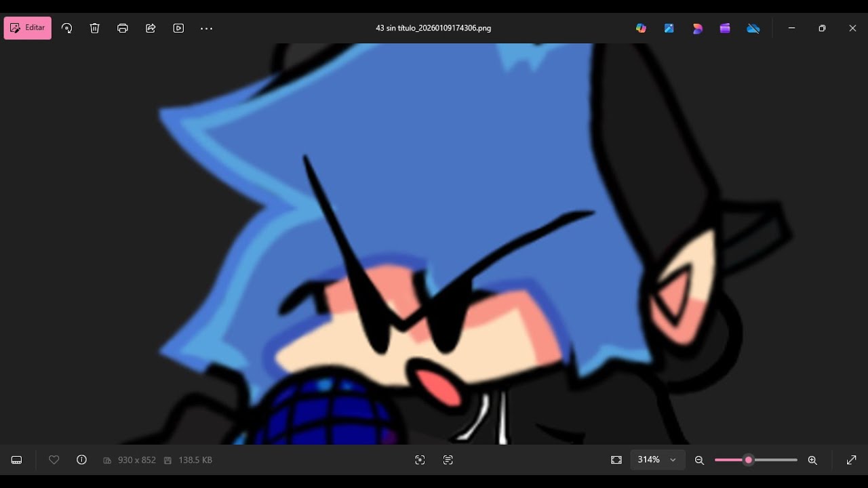Mark image as favorite with heart icon

click(x=54, y=460)
